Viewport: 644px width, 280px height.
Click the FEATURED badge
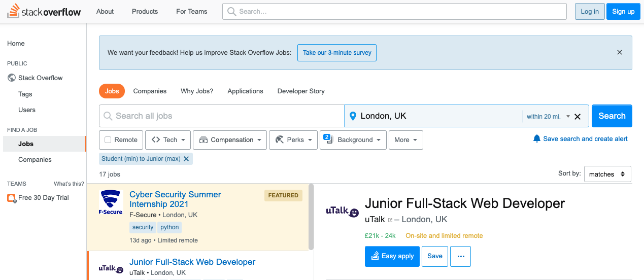click(x=283, y=195)
